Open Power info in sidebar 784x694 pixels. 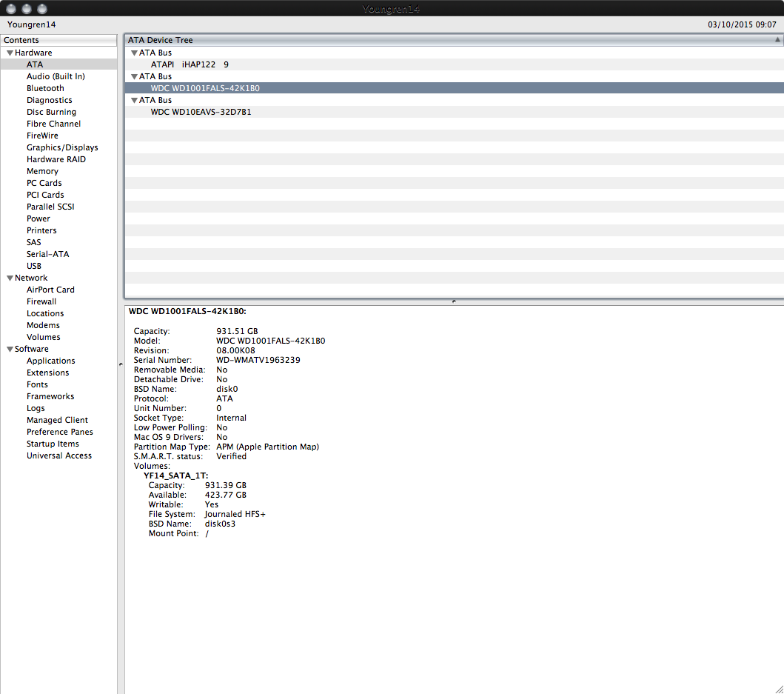coord(38,218)
